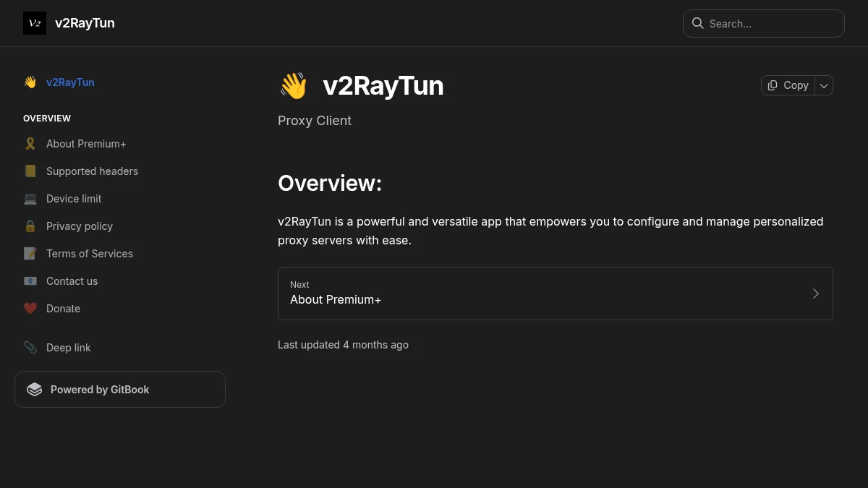Click the lock icon beside Privacy policy

(x=30, y=226)
